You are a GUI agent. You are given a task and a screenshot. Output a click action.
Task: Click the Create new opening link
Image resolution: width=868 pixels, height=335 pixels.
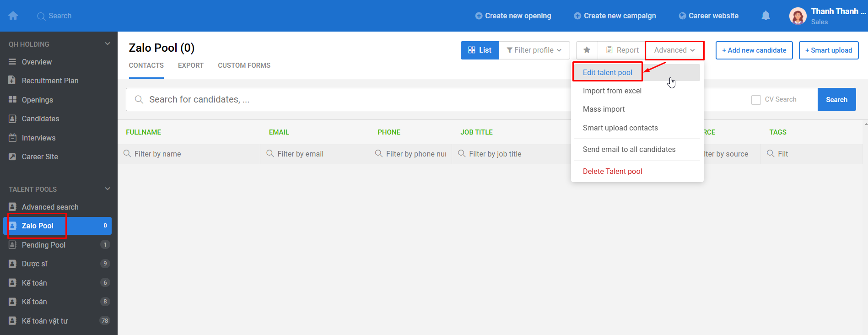click(x=513, y=16)
